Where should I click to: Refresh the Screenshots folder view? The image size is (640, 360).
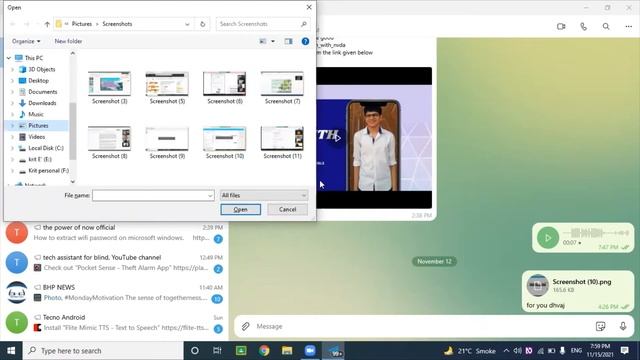(202, 24)
